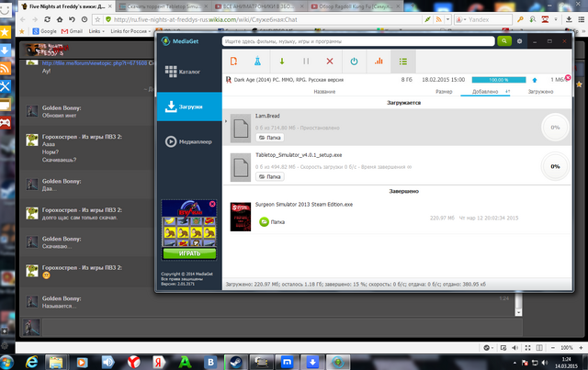588x370 pixels.
Task: Open the Медиаплеер section in MediaGet sidebar
Action: point(189,141)
